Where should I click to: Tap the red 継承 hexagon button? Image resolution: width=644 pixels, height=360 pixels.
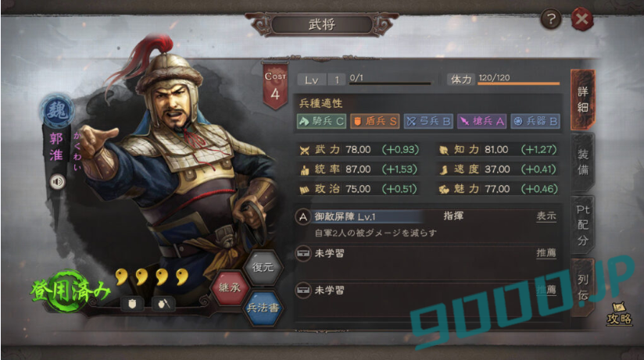(x=230, y=287)
